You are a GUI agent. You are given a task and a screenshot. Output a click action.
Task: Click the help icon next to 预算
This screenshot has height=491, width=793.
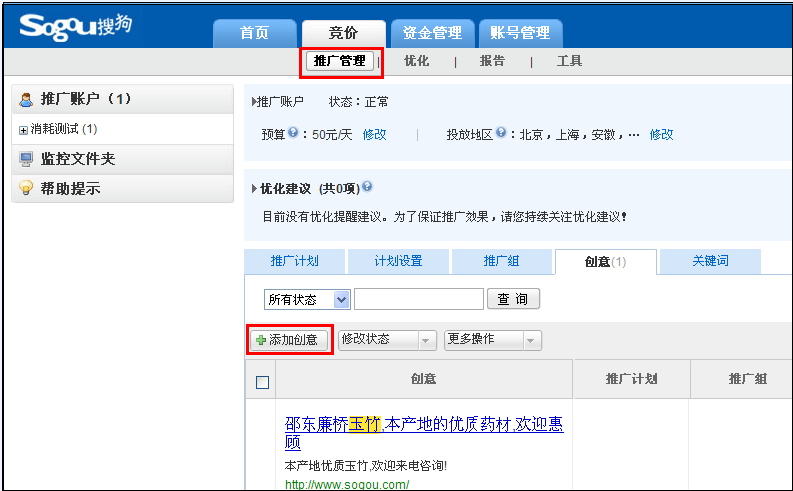[x=293, y=133]
